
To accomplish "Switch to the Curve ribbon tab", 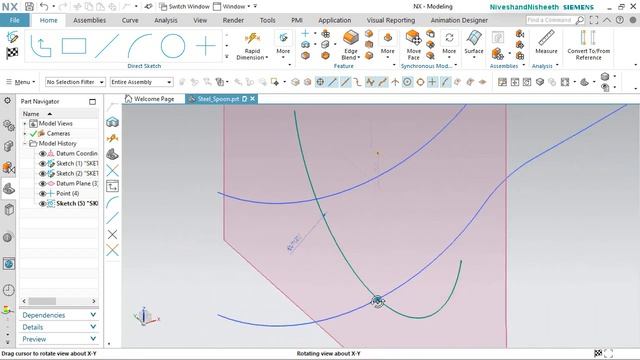I will click(x=130, y=20).
